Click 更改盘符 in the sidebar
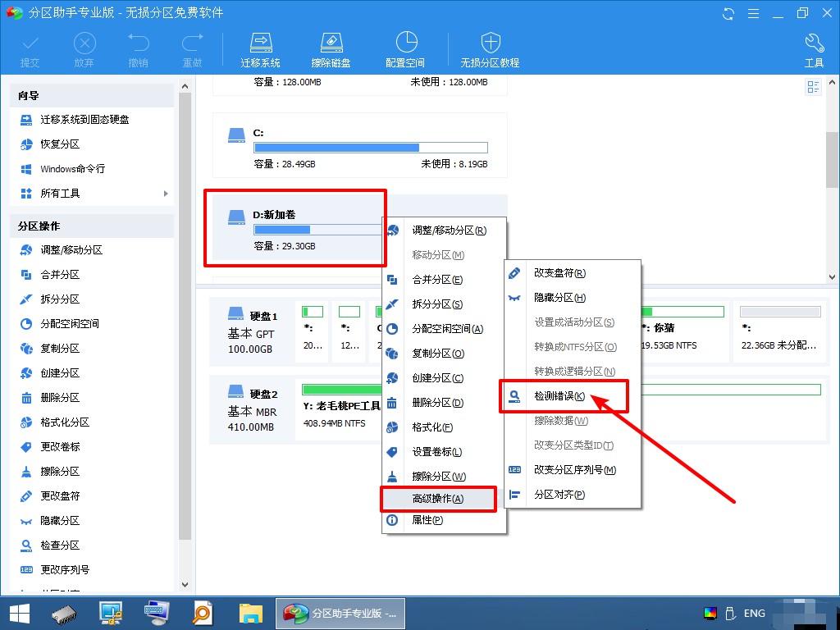 [60, 496]
